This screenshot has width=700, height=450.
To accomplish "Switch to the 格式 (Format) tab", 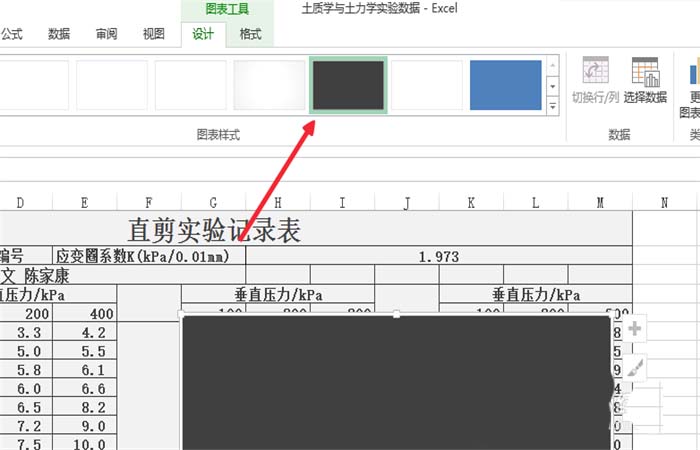I will coord(249,34).
